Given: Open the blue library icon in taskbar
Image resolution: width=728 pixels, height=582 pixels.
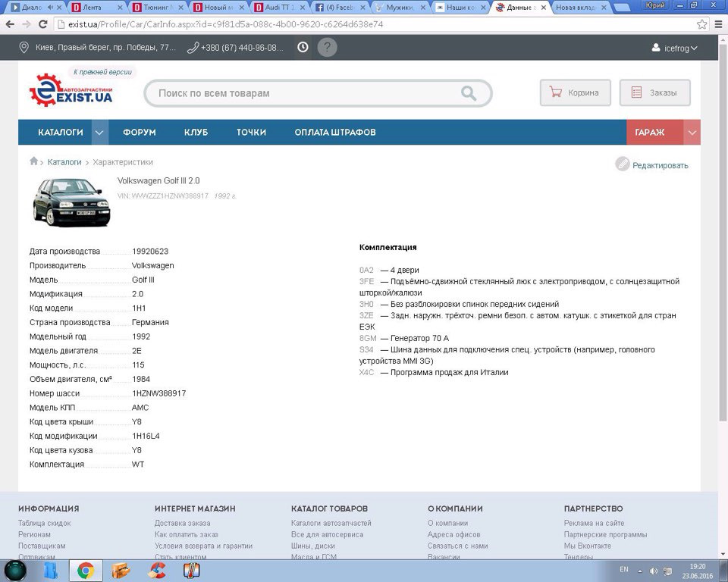Looking at the screenshot, I should [x=51, y=571].
